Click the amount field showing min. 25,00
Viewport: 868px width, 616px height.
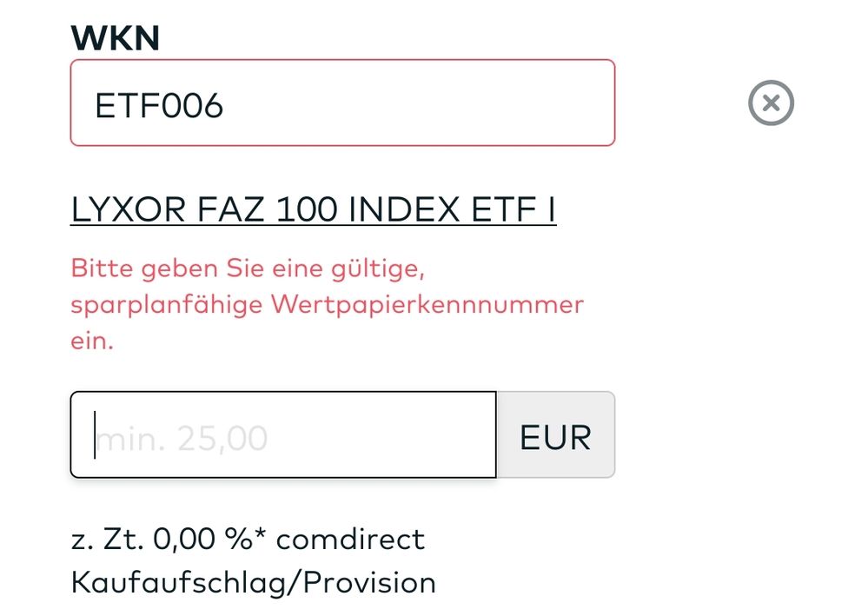283,434
